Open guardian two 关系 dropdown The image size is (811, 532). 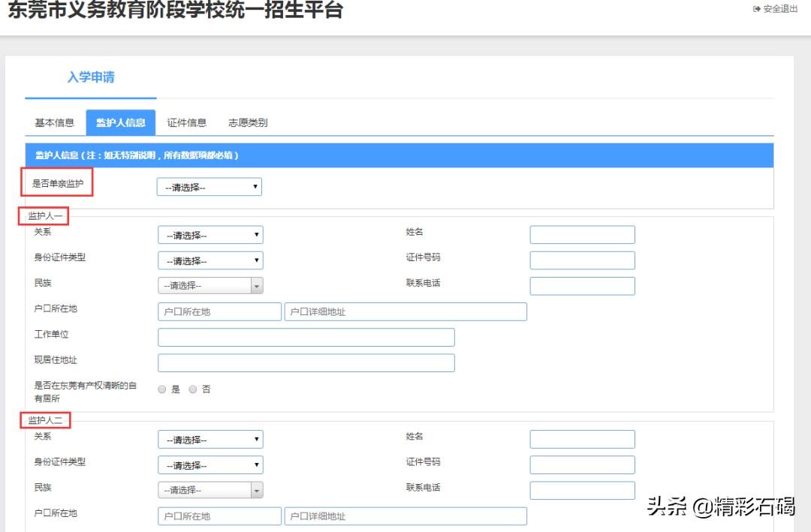tap(210, 440)
